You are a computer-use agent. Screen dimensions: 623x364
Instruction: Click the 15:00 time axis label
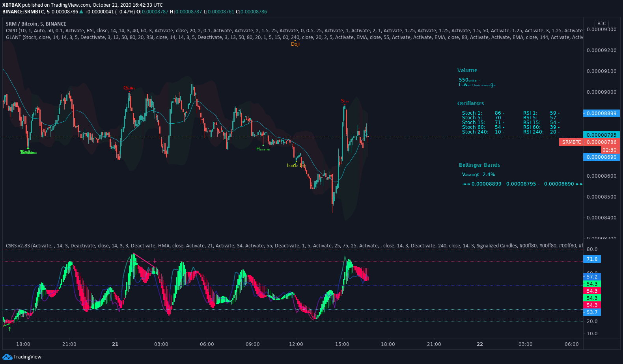coord(342,344)
